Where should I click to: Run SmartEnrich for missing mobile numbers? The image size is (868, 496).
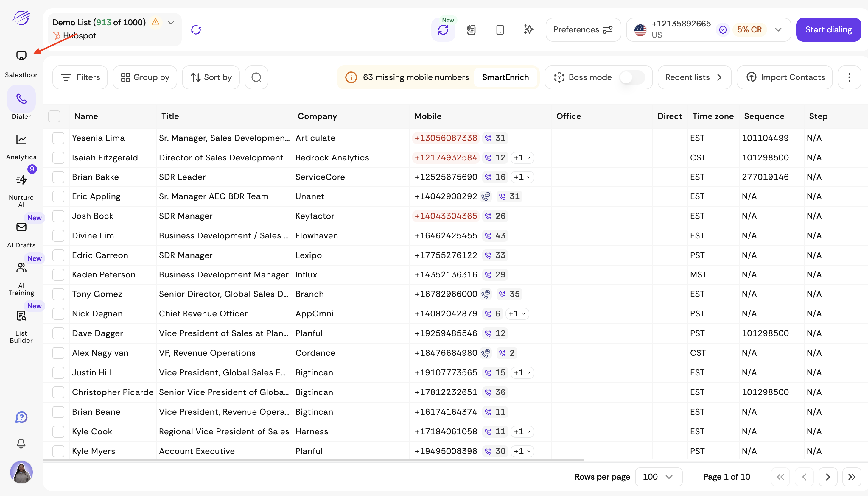[506, 77]
